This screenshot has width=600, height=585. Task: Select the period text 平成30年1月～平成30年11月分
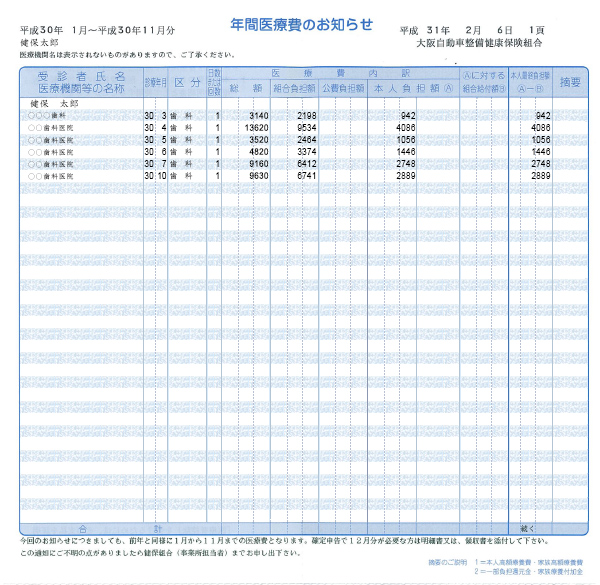[98, 31]
